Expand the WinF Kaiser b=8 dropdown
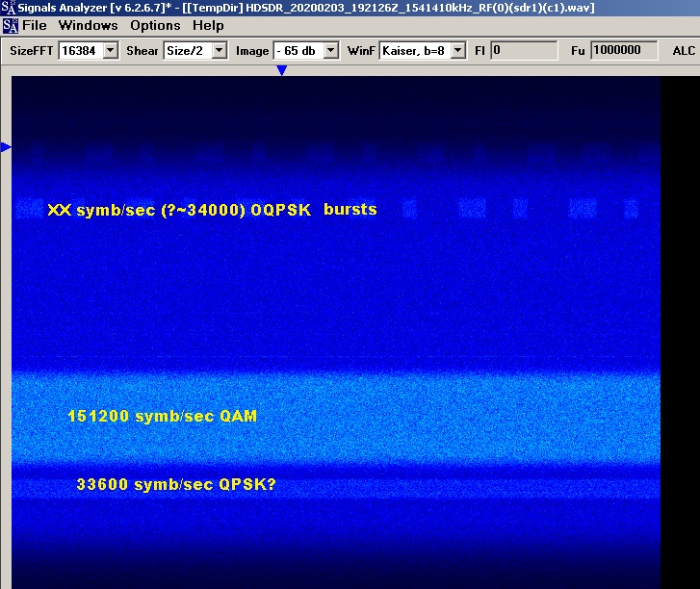 (x=458, y=50)
